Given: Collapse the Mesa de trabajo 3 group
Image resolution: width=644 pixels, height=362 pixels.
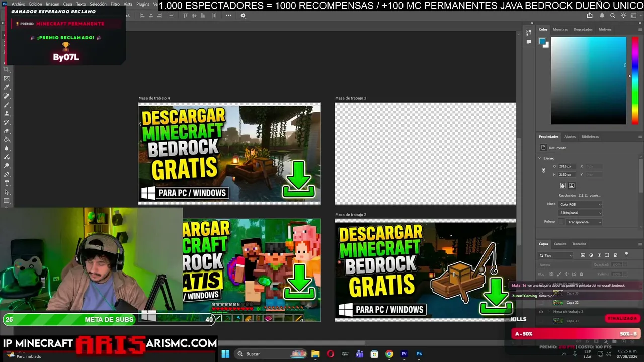Looking at the screenshot, I should click(549, 312).
